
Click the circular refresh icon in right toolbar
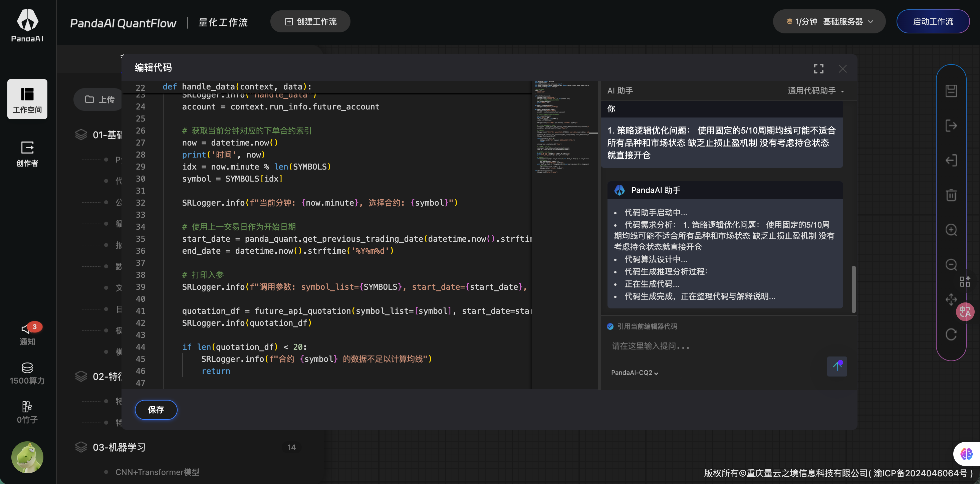pyautogui.click(x=951, y=334)
